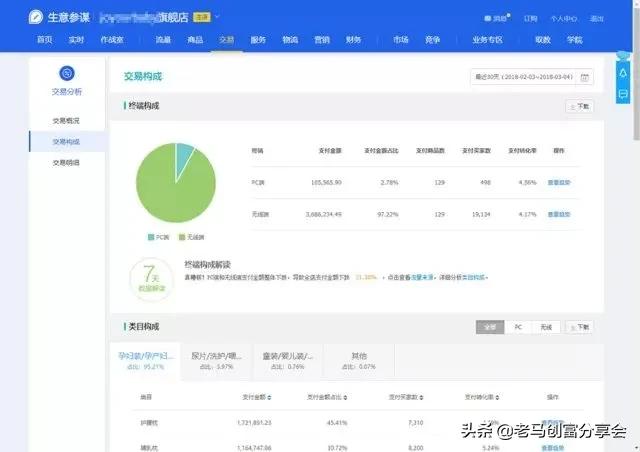Click 流量来源 link in interpretation text
640x452 pixels.
coord(422,277)
